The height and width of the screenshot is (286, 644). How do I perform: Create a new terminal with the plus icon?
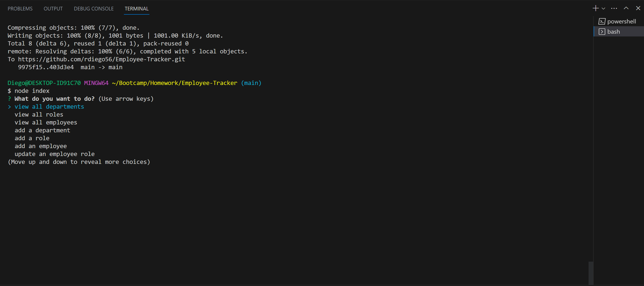click(x=595, y=8)
